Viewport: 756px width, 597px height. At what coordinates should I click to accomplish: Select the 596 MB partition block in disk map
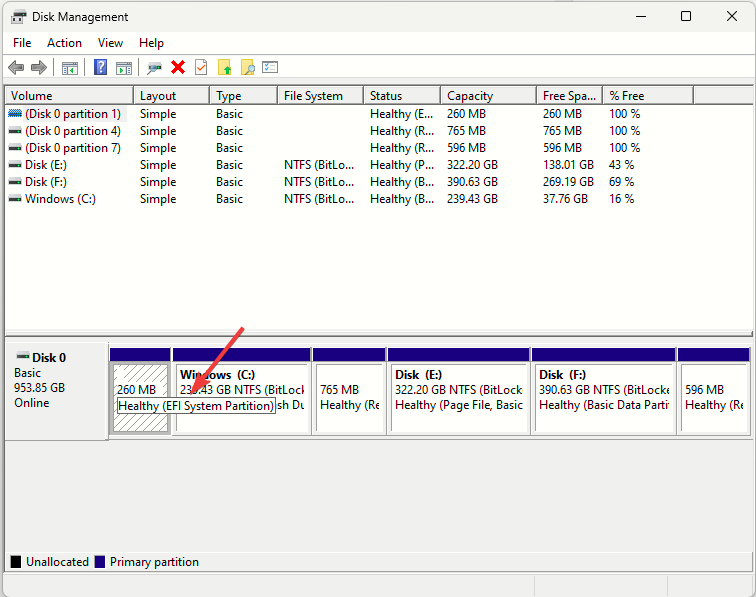(714, 391)
